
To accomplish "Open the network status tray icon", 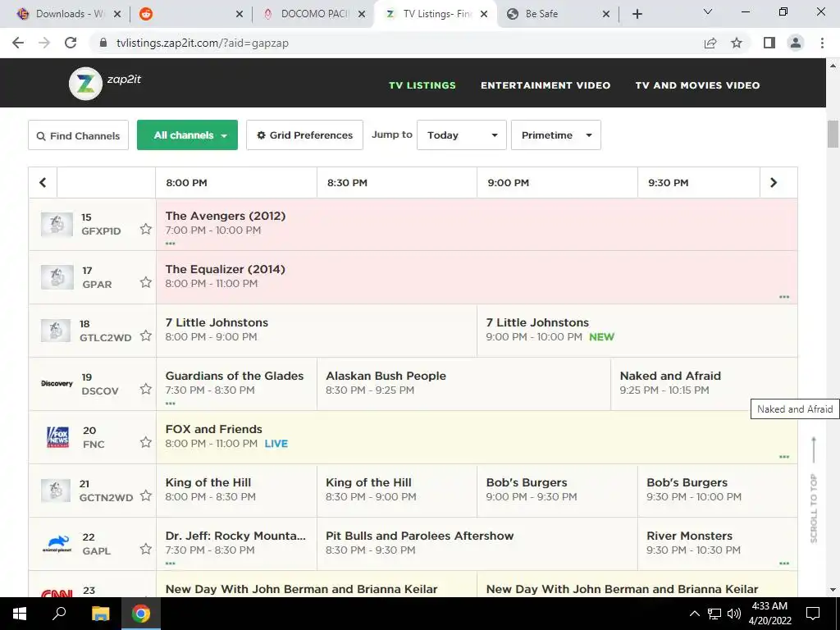I will tap(714, 614).
